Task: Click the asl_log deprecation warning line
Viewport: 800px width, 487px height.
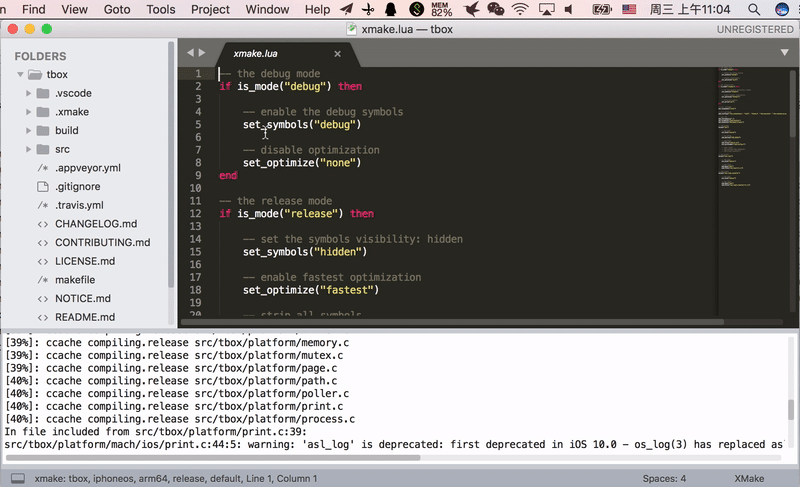Action: pyautogui.click(x=394, y=445)
